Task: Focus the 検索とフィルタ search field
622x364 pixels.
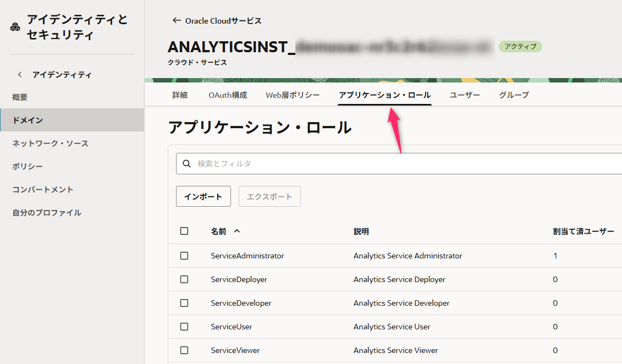Action: pyautogui.click(x=399, y=163)
